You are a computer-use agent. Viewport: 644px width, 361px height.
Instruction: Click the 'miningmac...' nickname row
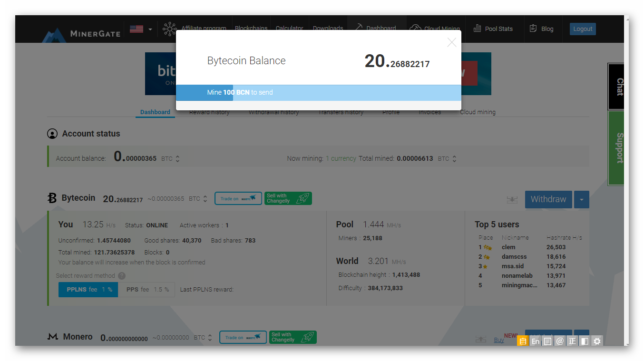click(x=519, y=285)
